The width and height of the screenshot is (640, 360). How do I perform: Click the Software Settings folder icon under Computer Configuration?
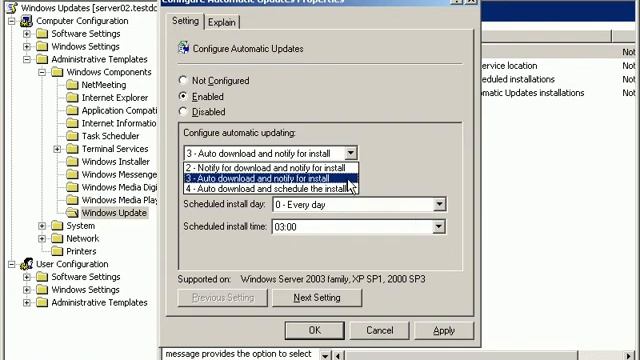pos(42,33)
